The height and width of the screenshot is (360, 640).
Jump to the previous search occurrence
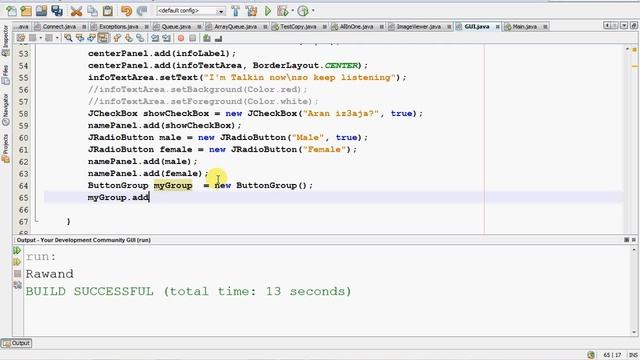click(80, 38)
